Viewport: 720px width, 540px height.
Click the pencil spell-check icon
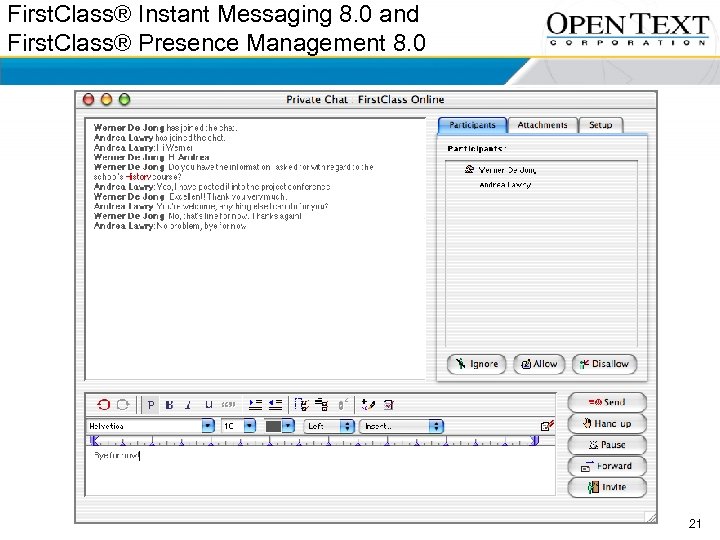click(368, 405)
